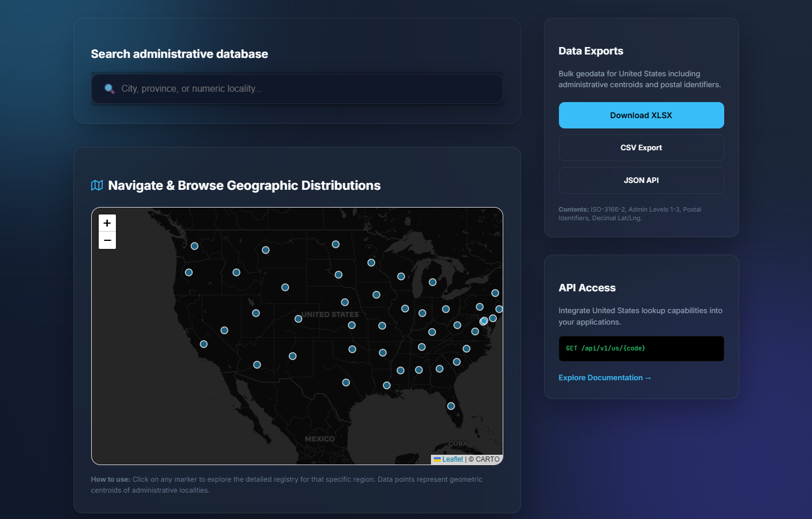Screen dimensions: 812x519
Task: Select the Oregon marker on map
Action: point(189,272)
